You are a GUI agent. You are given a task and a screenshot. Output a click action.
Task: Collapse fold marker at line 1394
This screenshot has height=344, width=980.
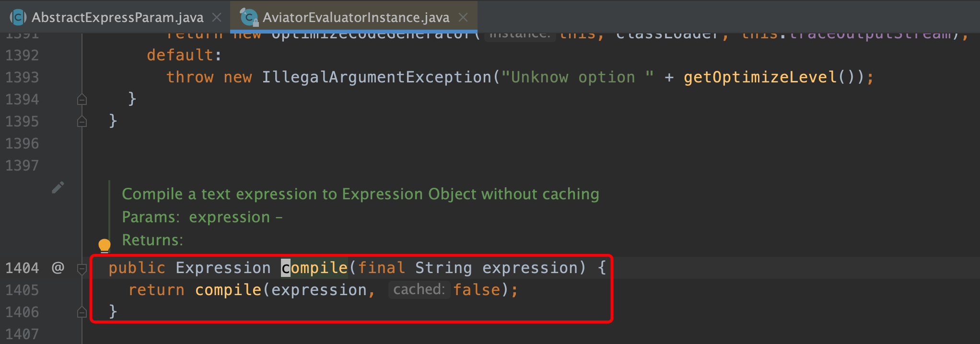(82, 99)
